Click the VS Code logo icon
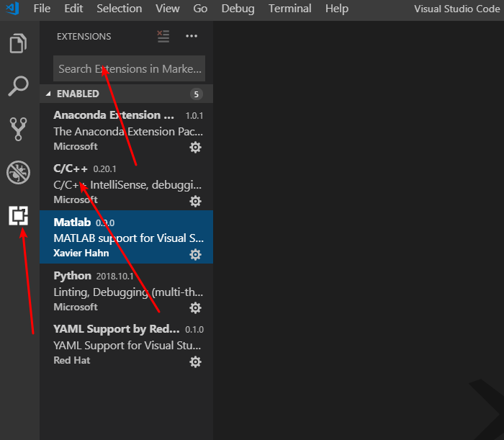The image size is (504, 440). [12, 9]
